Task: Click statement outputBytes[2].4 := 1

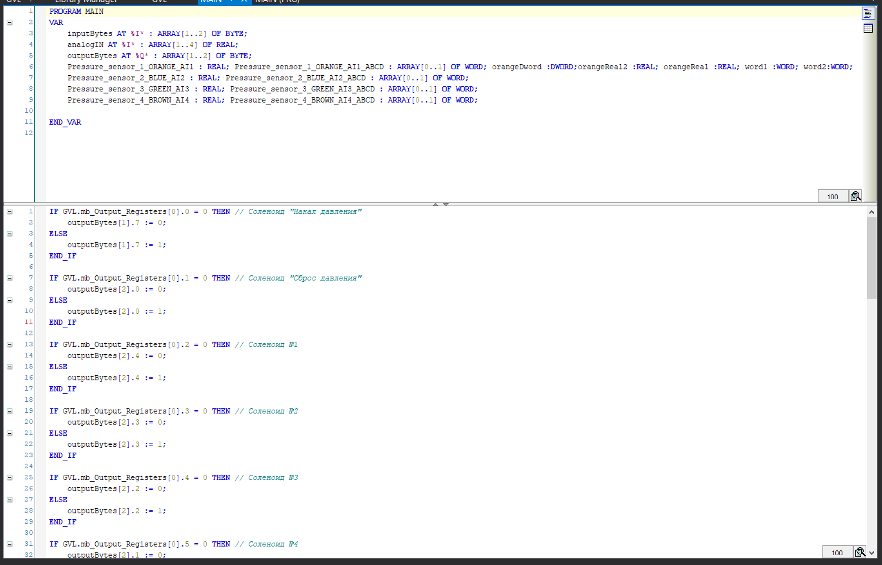Action: tap(117, 378)
